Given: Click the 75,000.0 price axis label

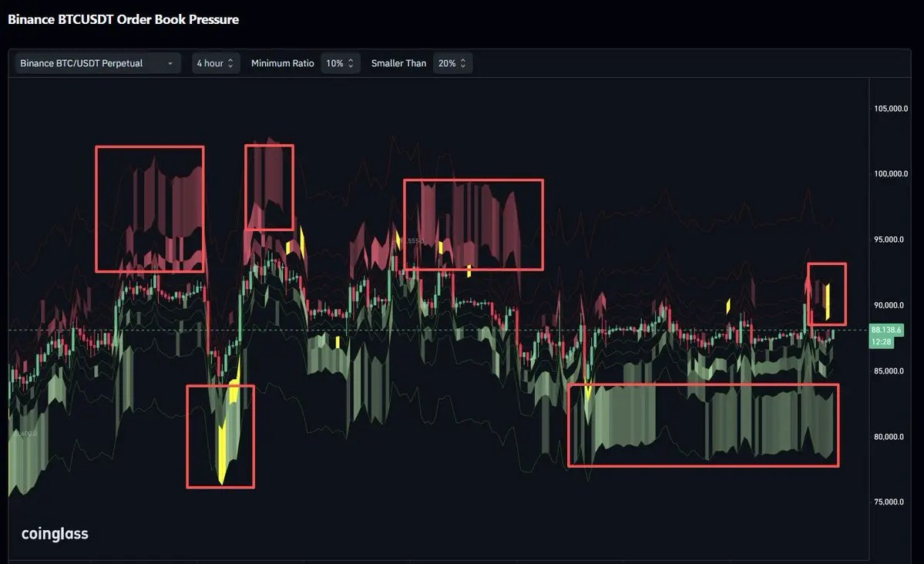Looking at the screenshot, I should [x=890, y=502].
